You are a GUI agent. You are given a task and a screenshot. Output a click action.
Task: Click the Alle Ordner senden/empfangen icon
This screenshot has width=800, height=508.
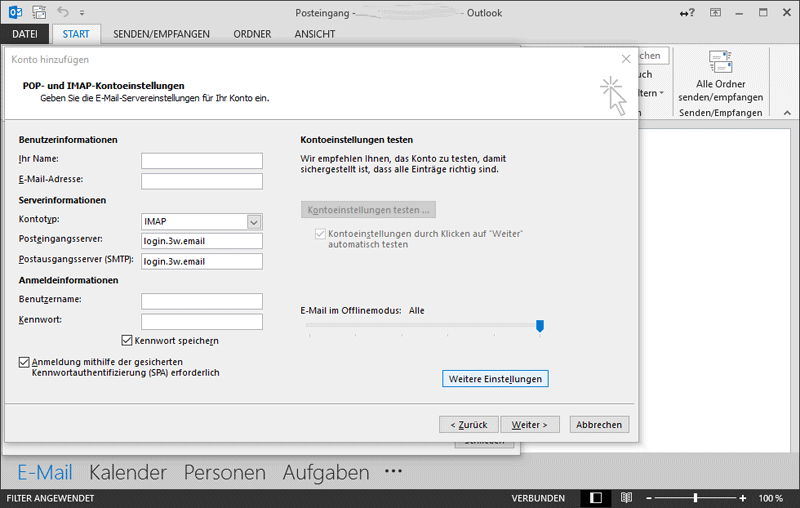(720, 63)
